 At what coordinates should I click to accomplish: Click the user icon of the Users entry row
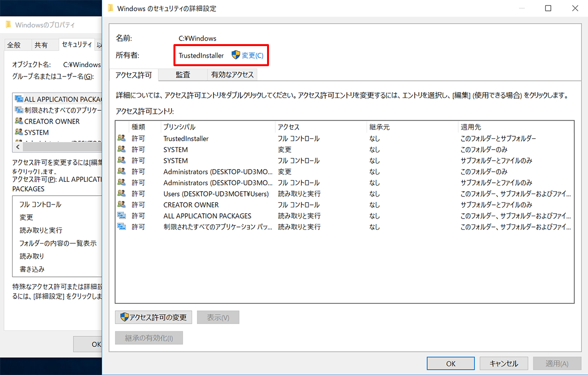122,194
